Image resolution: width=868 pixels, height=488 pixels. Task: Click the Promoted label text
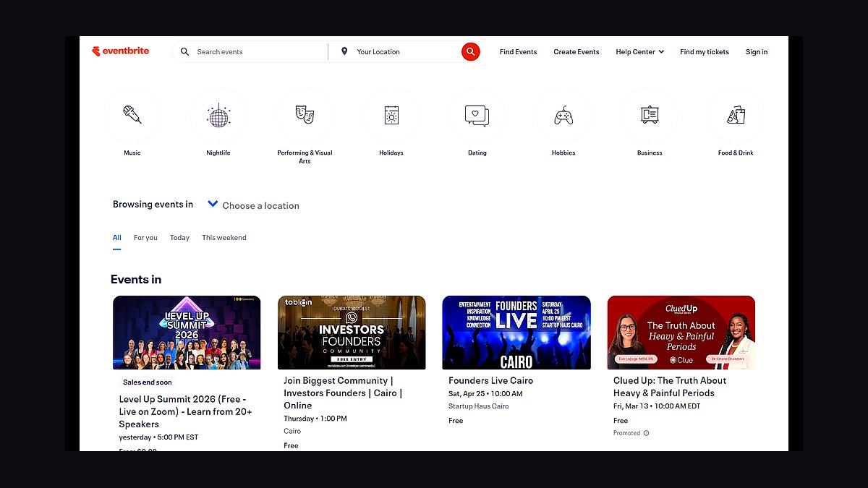626,433
